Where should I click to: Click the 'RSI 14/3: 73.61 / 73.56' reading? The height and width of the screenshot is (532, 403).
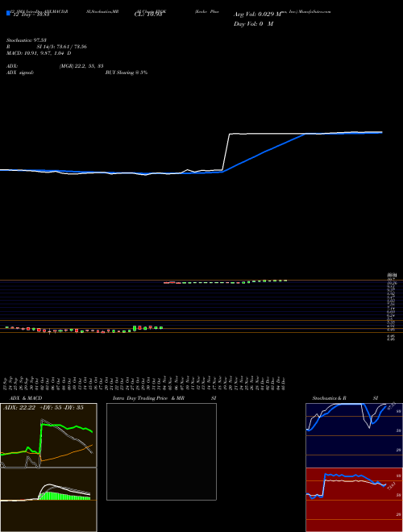[47, 47]
